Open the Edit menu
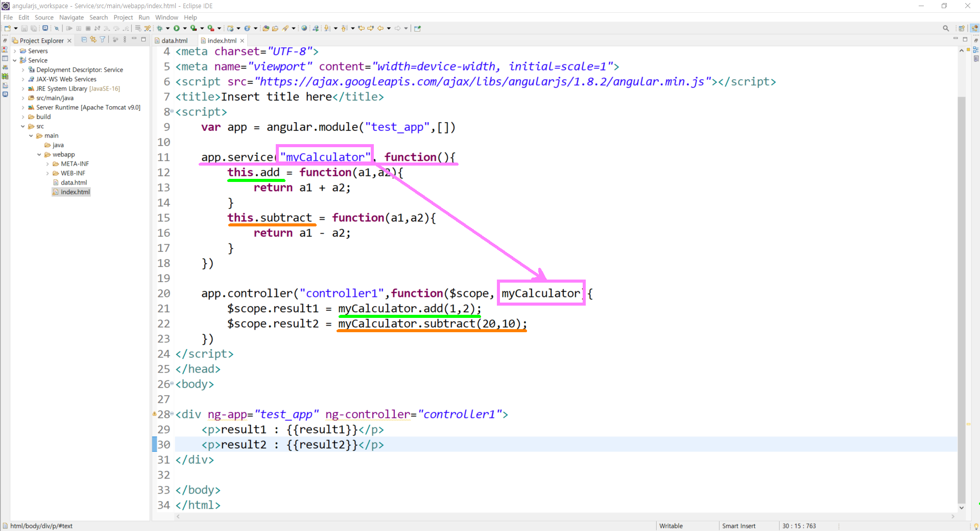Image resolution: width=980 pixels, height=531 pixels. coord(24,17)
